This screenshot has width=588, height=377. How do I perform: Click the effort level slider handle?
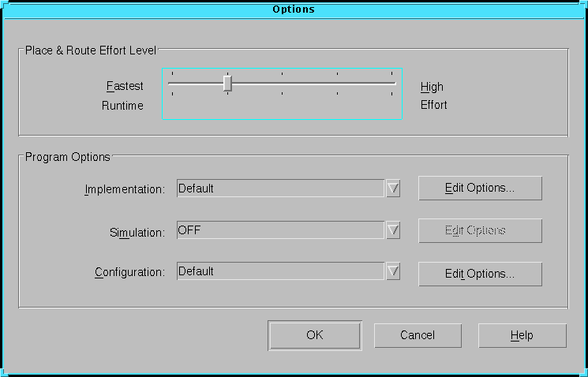pyautogui.click(x=227, y=83)
